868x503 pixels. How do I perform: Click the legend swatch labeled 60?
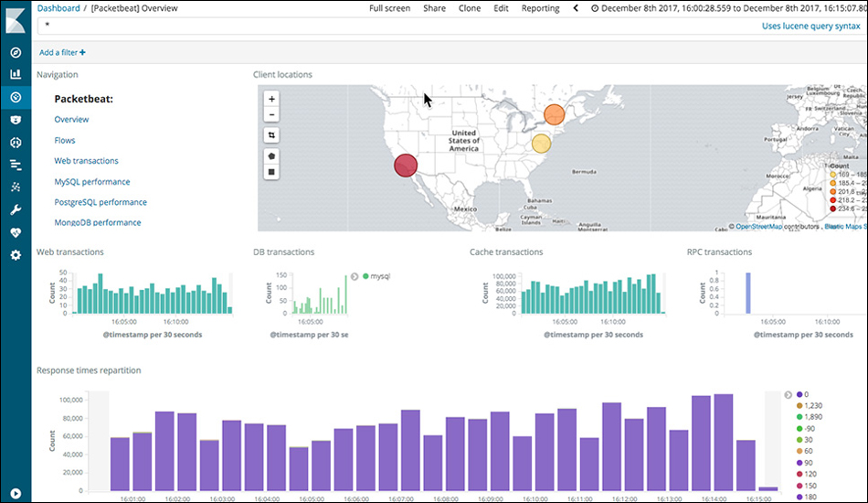point(799,452)
